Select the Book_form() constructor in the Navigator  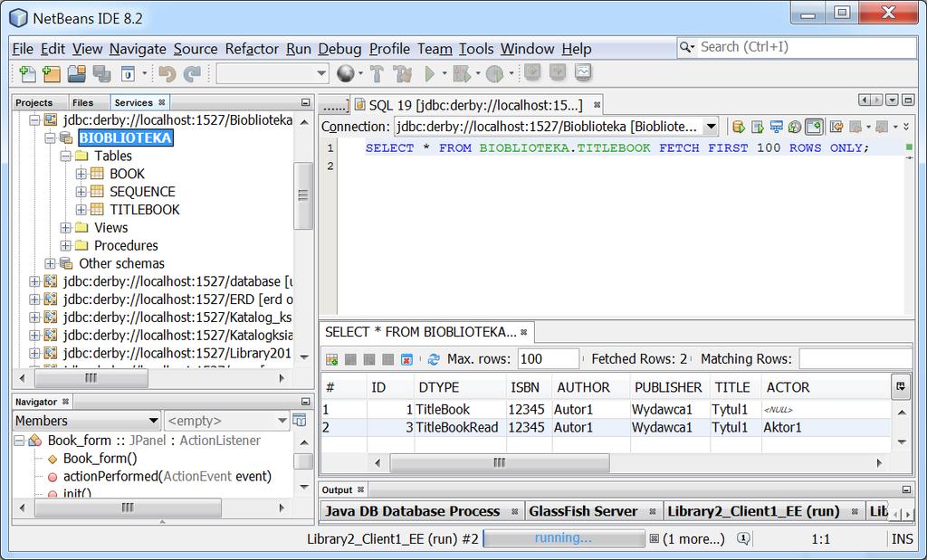click(x=100, y=459)
